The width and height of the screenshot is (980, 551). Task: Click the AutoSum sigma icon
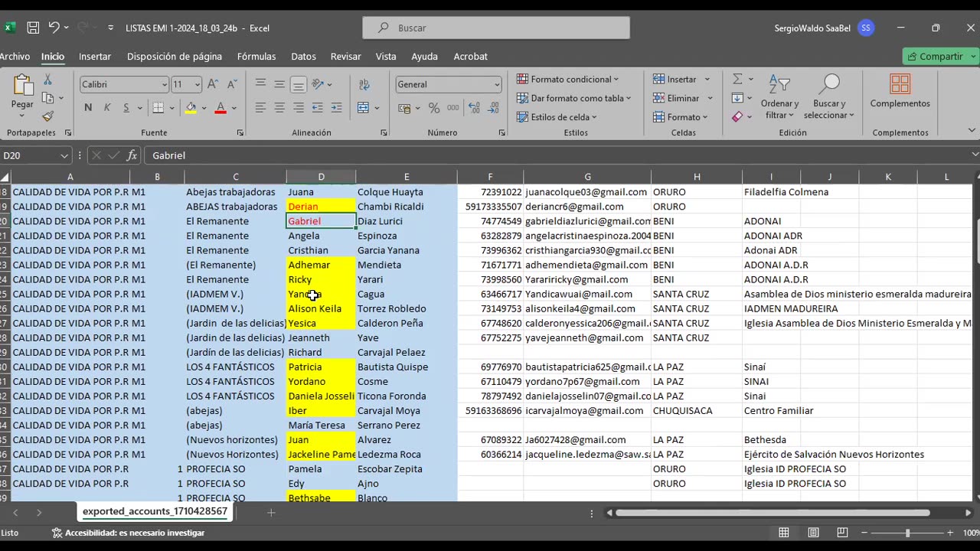click(737, 79)
